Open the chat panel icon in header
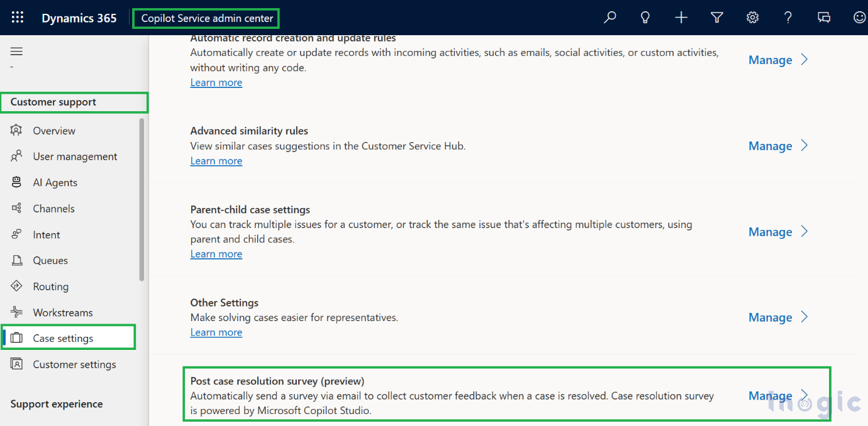The width and height of the screenshot is (868, 426). 824,18
